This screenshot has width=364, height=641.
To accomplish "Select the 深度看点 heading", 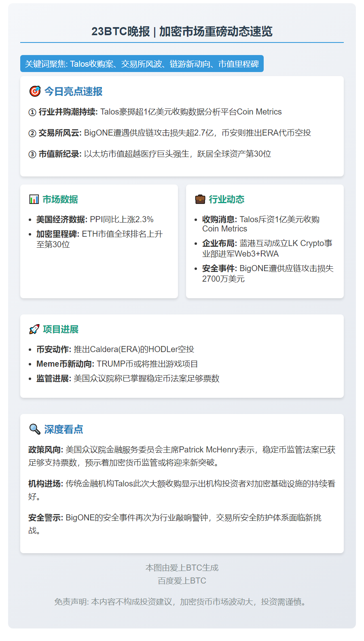I will (63, 429).
